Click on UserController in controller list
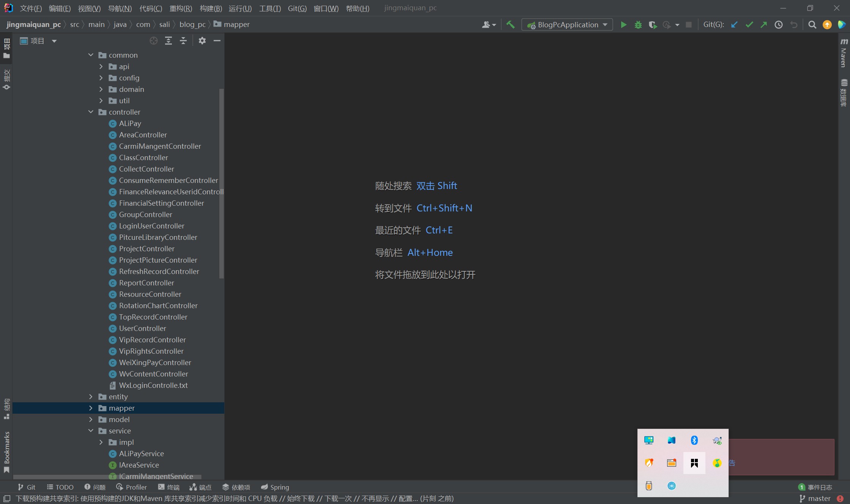Viewport: 850px width, 504px height. [x=142, y=328]
